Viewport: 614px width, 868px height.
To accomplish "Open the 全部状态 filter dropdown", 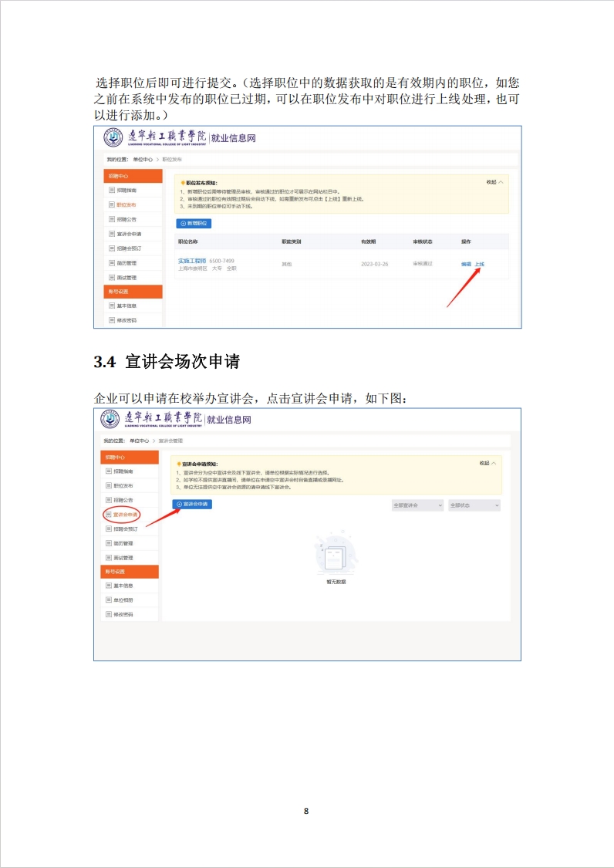I will tap(474, 505).
